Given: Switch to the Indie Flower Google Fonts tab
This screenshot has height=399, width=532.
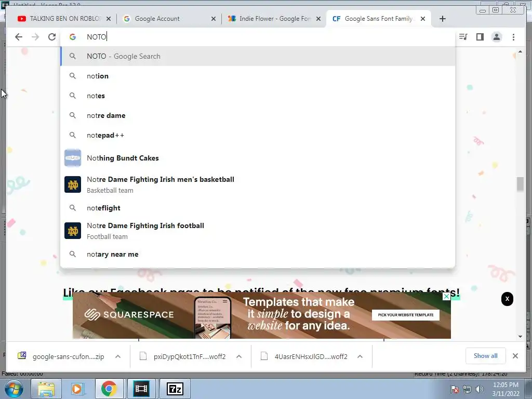Looking at the screenshot, I should pos(271,19).
